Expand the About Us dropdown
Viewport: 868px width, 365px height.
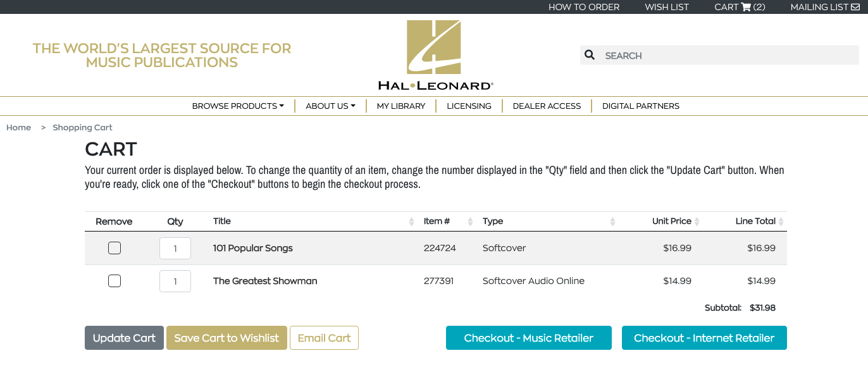point(330,106)
